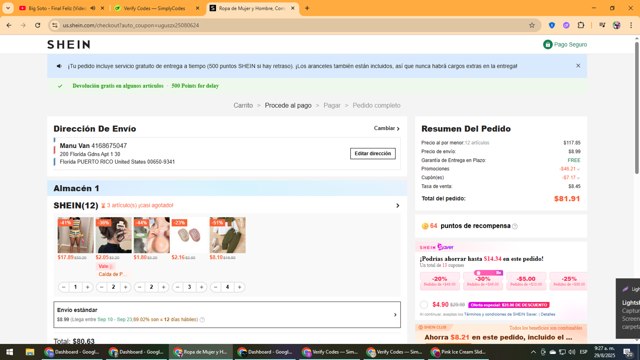The image size is (640, 360).
Task: Increase quantity of the $2.05 item
Action: [125, 287]
